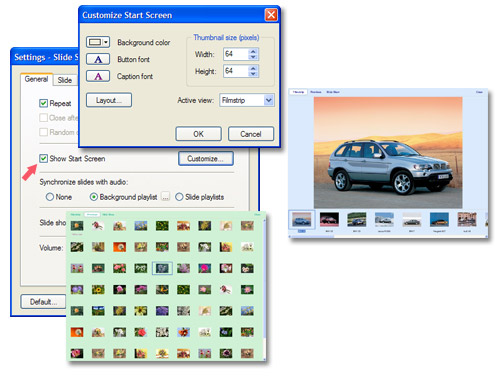This screenshot has width=500, height=380.
Task: Open the Layout... dialog button
Action: (109, 100)
